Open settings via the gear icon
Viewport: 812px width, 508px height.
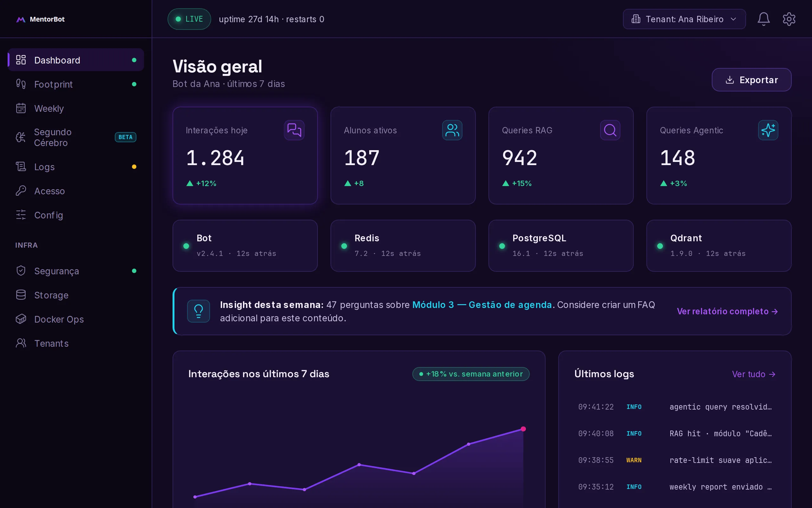[789, 19]
